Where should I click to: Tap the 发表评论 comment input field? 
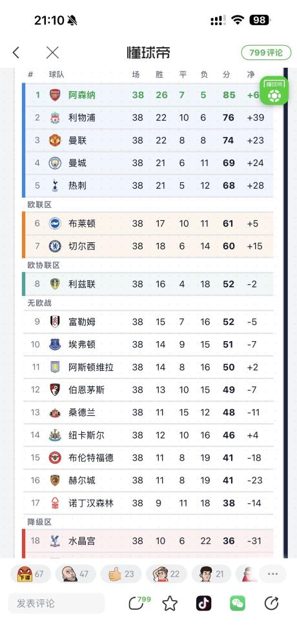pyautogui.click(x=57, y=603)
